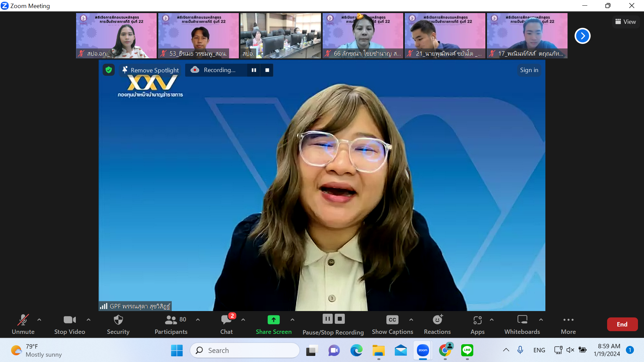Open the Whiteboards icon
Image resolution: width=644 pixels, height=362 pixels.
(x=522, y=324)
